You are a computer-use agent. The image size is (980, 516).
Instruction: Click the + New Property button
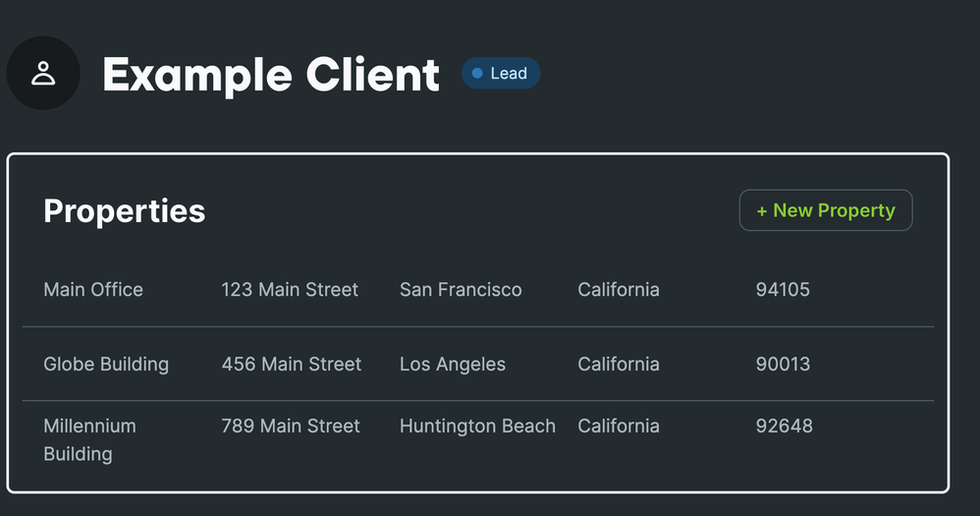[x=825, y=210]
